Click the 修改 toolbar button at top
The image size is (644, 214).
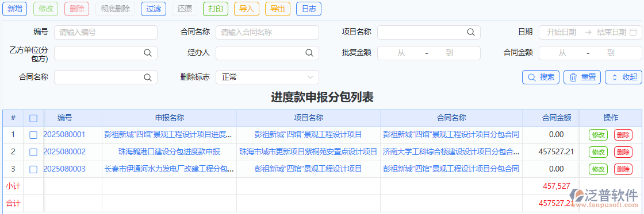pyautogui.click(x=45, y=9)
